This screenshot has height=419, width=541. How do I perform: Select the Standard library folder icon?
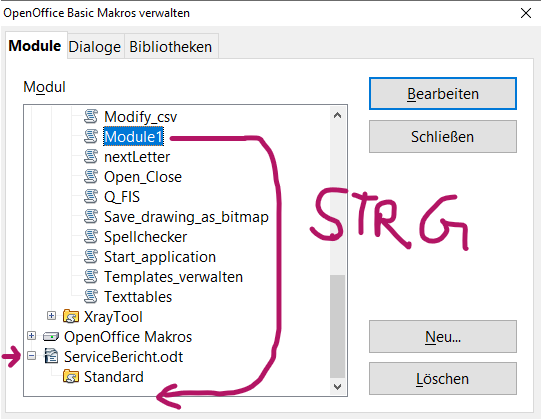[71, 376]
